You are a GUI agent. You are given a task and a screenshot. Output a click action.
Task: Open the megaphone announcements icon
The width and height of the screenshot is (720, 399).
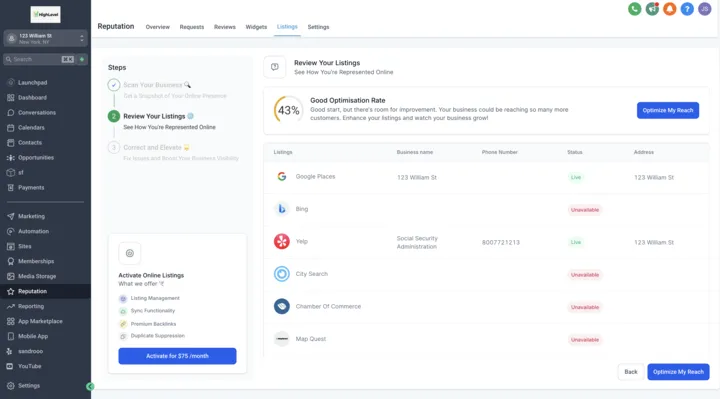pyautogui.click(x=652, y=9)
